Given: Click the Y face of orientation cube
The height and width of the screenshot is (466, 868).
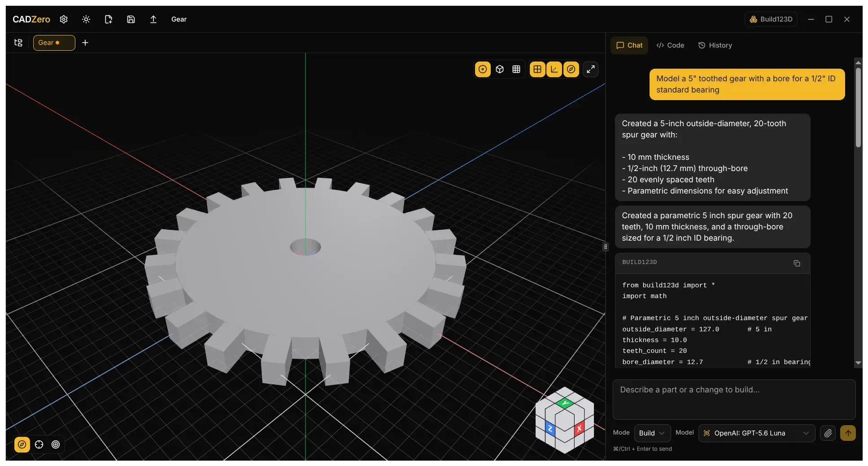Looking at the screenshot, I should pyautogui.click(x=565, y=403).
